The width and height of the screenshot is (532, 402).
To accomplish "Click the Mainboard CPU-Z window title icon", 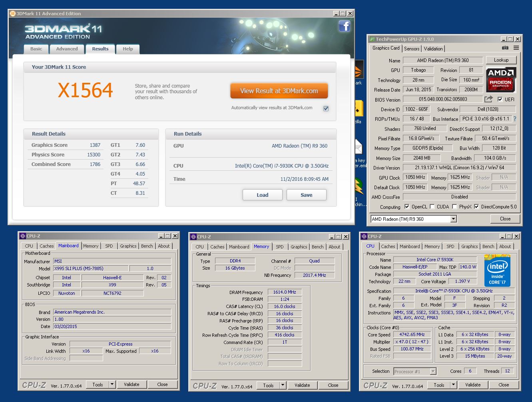I will [23, 236].
